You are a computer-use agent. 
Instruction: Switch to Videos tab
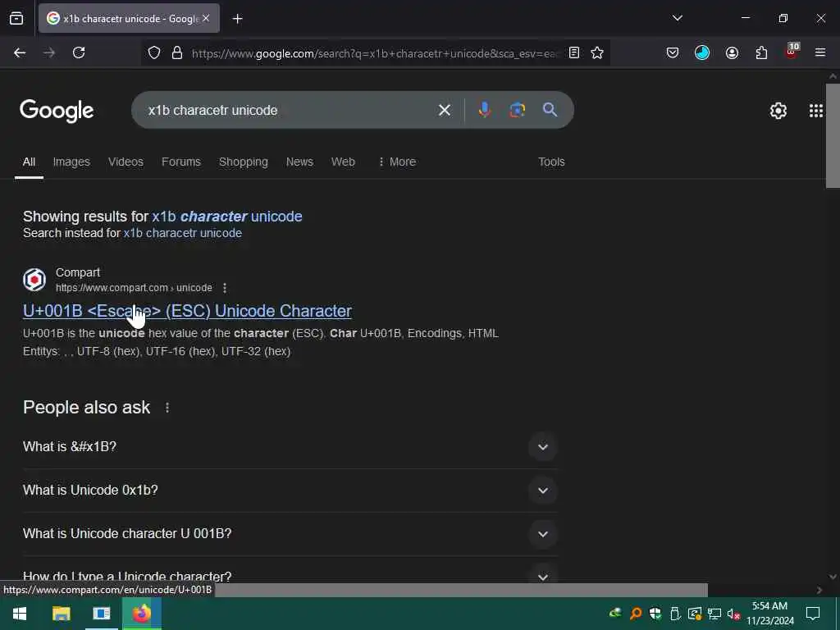click(x=126, y=162)
